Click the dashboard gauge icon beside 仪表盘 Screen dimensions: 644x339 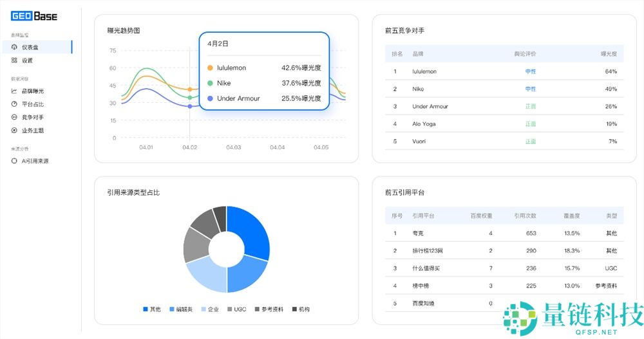click(x=14, y=47)
